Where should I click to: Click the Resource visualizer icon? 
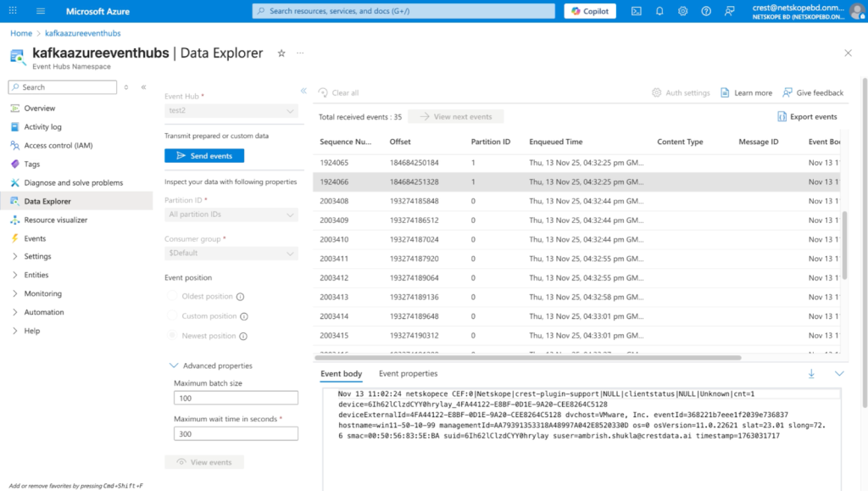coord(15,220)
